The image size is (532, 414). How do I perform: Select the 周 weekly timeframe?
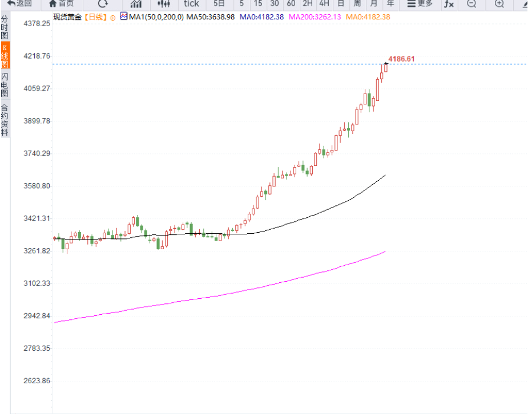[357, 4]
